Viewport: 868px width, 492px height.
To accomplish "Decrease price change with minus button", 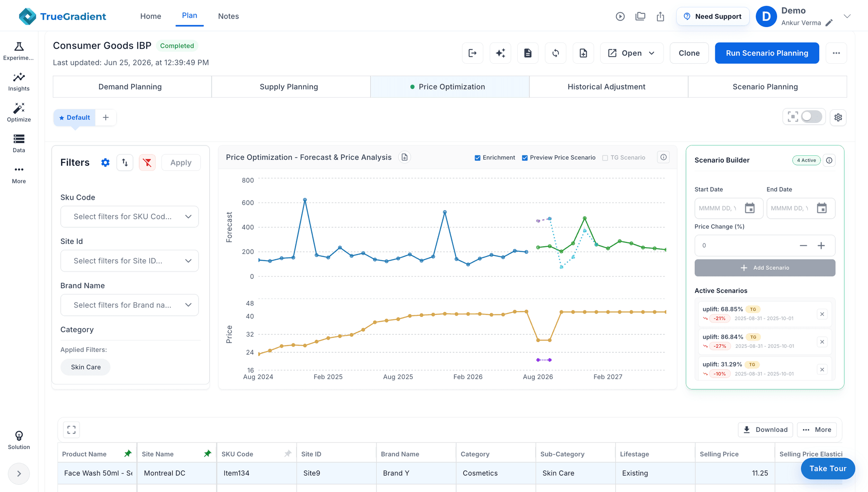I will pyautogui.click(x=803, y=246).
